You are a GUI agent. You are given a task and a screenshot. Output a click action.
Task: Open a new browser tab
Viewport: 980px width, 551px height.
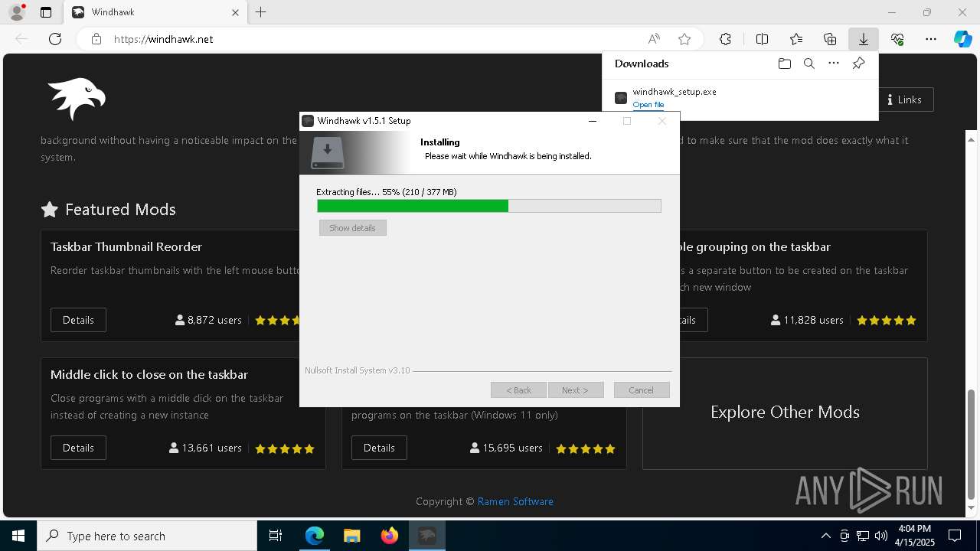click(261, 12)
